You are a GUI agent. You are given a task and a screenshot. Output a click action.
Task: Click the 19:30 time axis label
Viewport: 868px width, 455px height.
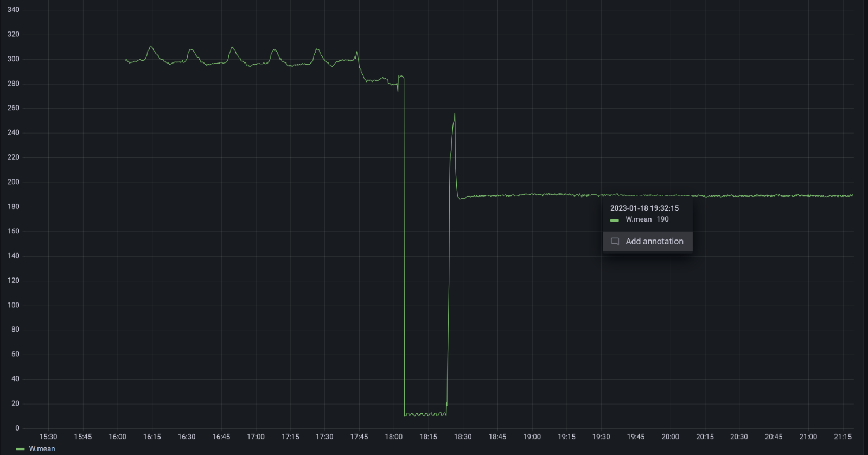(601, 437)
